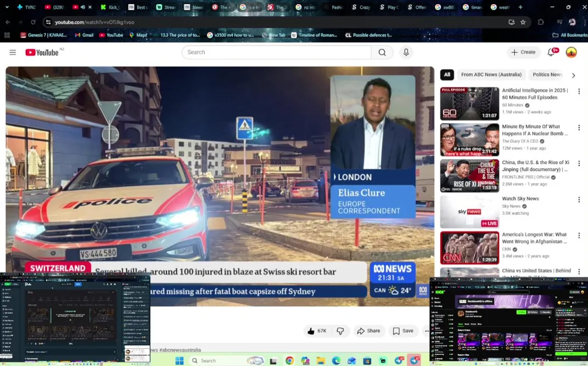This screenshot has height=366, width=588.
Task: Click the YouTube search magnifier button
Action: 382,52
